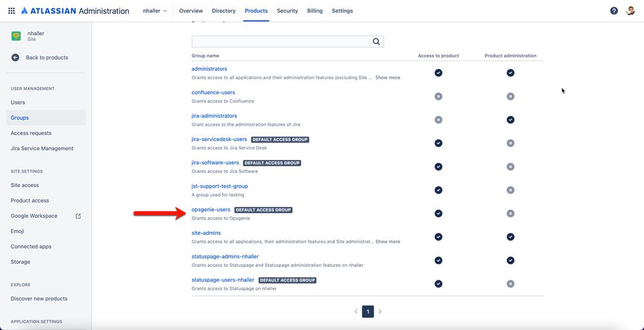Open the opsgenie-users group link
This screenshot has height=330, width=644.
coord(211,209)
